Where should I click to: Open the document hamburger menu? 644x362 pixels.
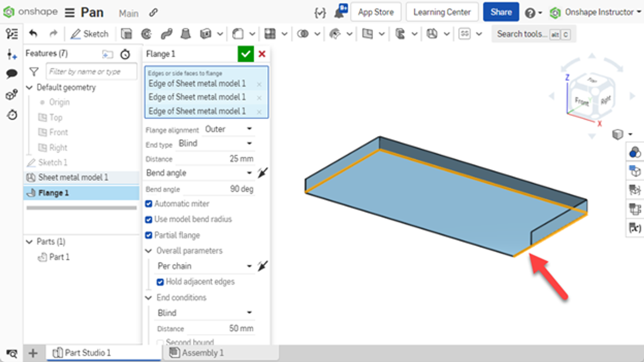(70, 12)
